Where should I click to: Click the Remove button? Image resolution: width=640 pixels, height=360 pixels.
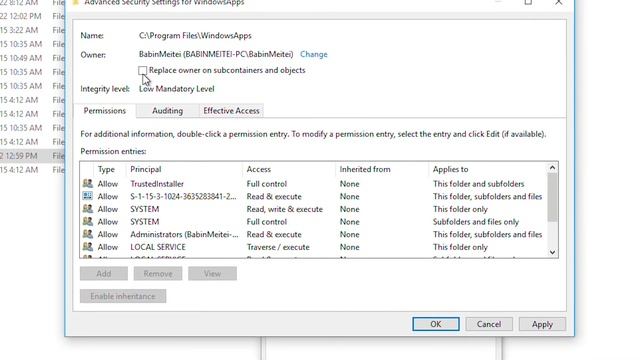(158, 273)
